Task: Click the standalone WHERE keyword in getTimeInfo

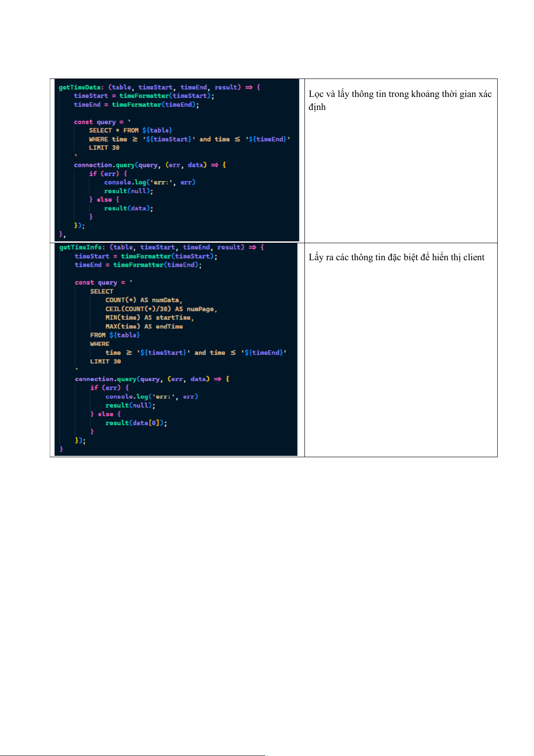Action: tap(100, 344)
